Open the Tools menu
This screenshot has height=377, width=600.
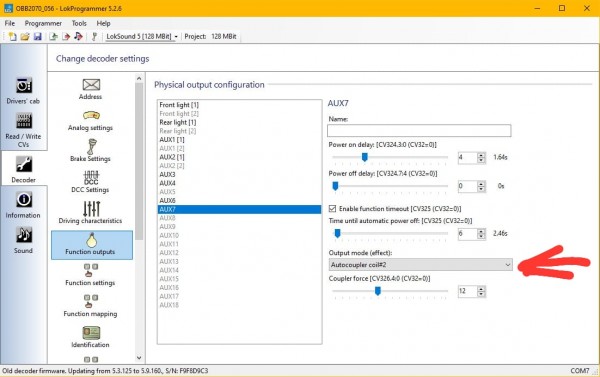[79, 23]
